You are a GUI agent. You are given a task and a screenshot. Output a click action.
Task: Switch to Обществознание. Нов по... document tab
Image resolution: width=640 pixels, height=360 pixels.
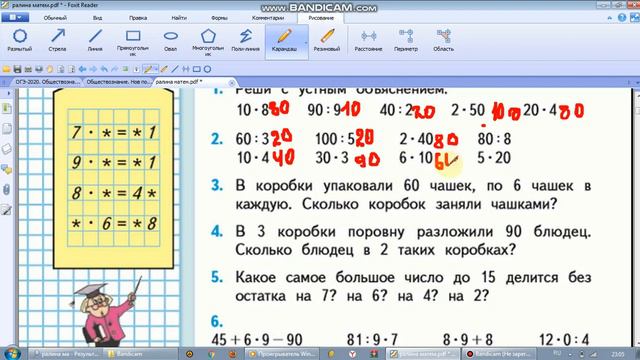118,82
